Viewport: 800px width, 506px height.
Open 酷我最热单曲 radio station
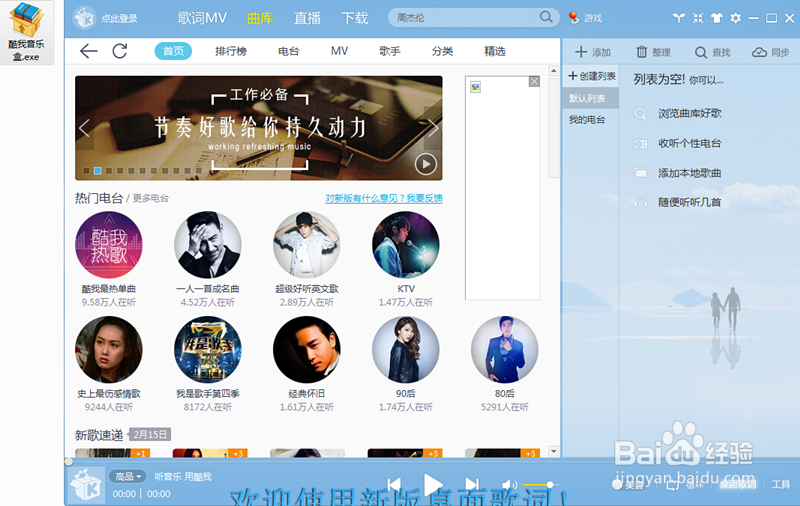coord(109,245)
